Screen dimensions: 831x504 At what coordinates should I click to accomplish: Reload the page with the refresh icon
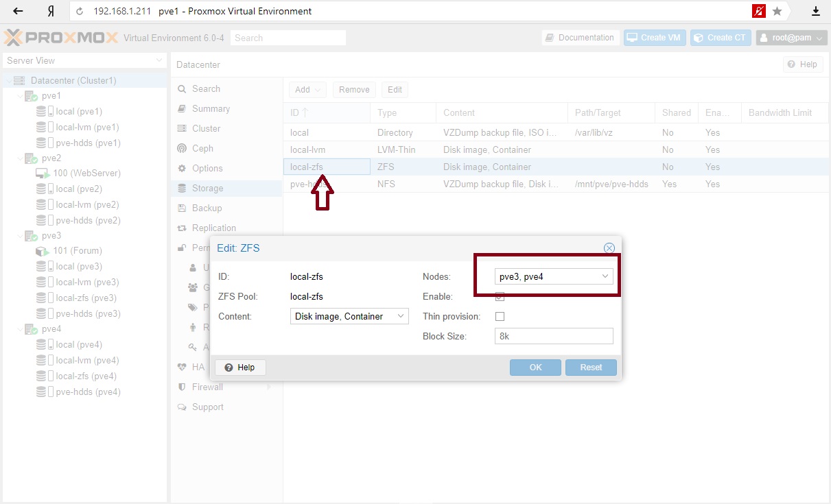tap(80, 11)
